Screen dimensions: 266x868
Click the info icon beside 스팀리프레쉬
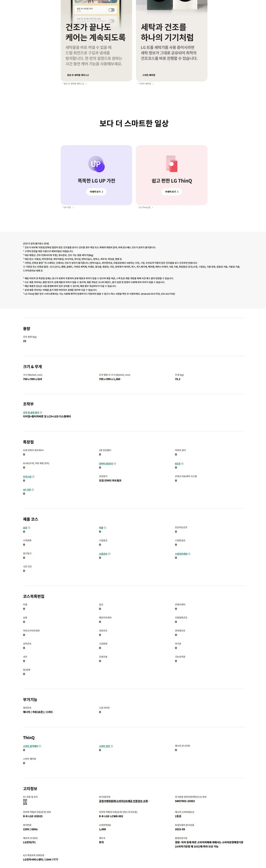point(189,554)
